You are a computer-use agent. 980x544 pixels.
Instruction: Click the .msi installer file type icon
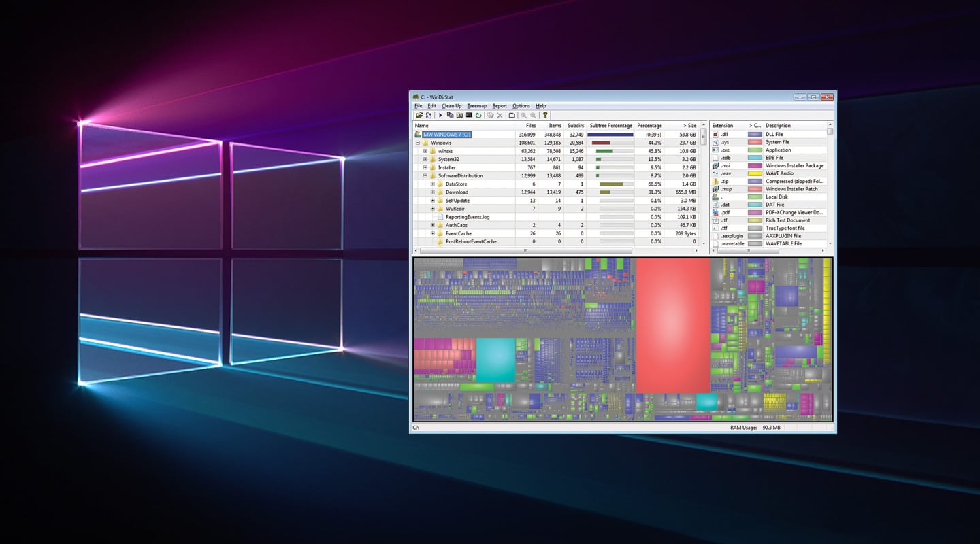pyautogui.click(x=715, y=166)
